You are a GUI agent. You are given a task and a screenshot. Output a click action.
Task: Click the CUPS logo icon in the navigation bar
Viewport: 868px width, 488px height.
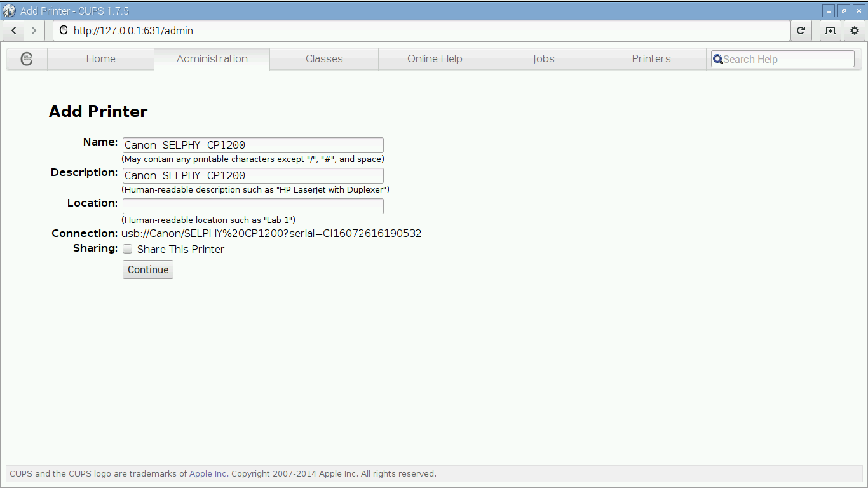27,59
